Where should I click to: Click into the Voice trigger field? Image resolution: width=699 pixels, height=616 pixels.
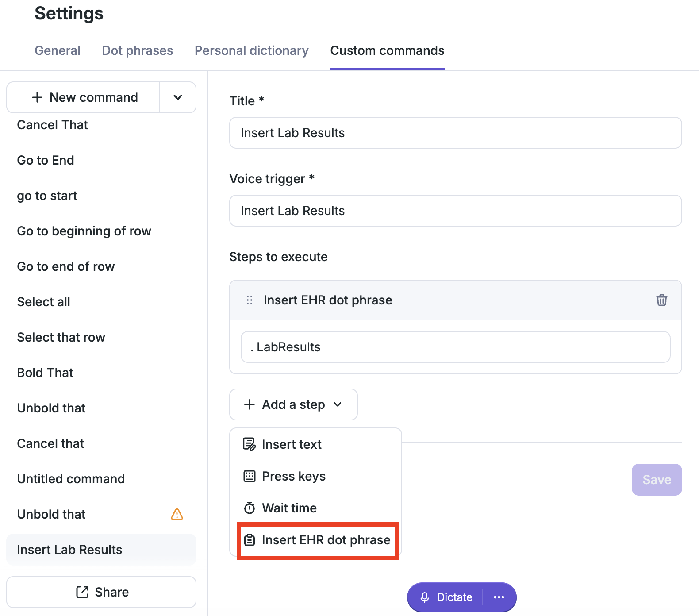[x=455, y=211]
